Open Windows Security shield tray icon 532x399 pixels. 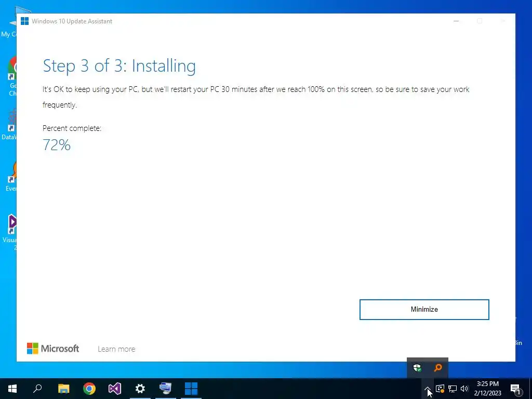pyautogui.click(x=417, y=368)
